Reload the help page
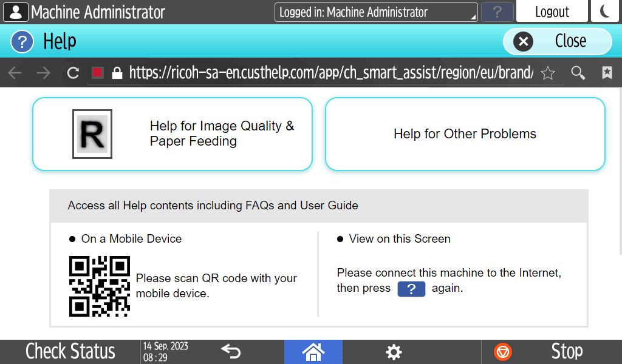This screenshot has width=622, height=364. (73, 73)
